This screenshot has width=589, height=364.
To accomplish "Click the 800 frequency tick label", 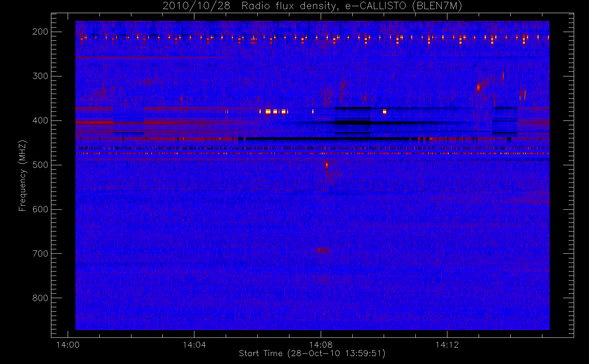I will [x=40, y=298].
